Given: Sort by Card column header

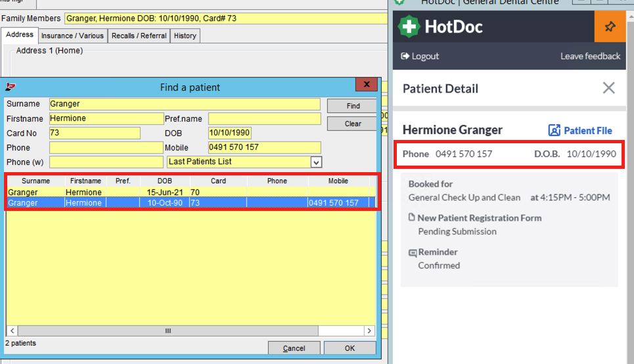Looking at the screenshot, I should tap(218, 181).
